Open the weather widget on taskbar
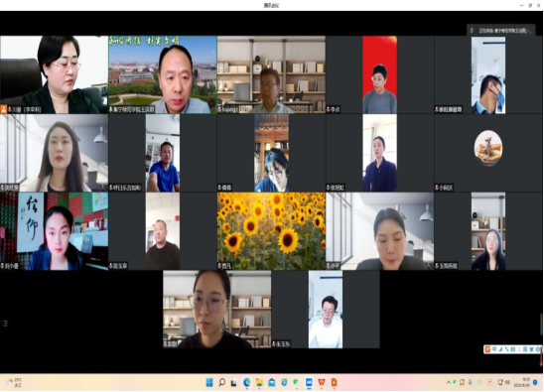This screenshot has height=392, width=544. pos(14,382)
